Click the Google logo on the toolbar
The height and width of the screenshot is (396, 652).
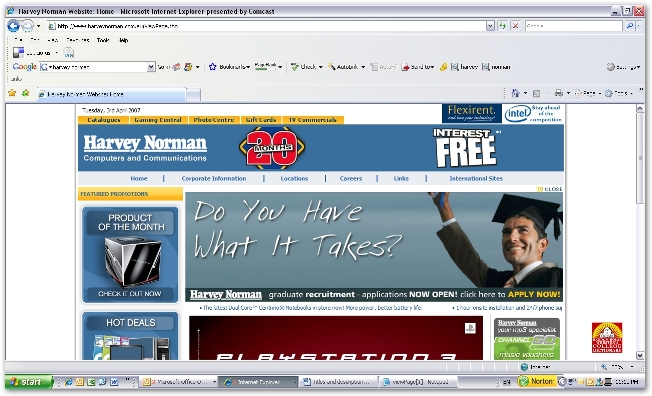[x=25, y=67]
